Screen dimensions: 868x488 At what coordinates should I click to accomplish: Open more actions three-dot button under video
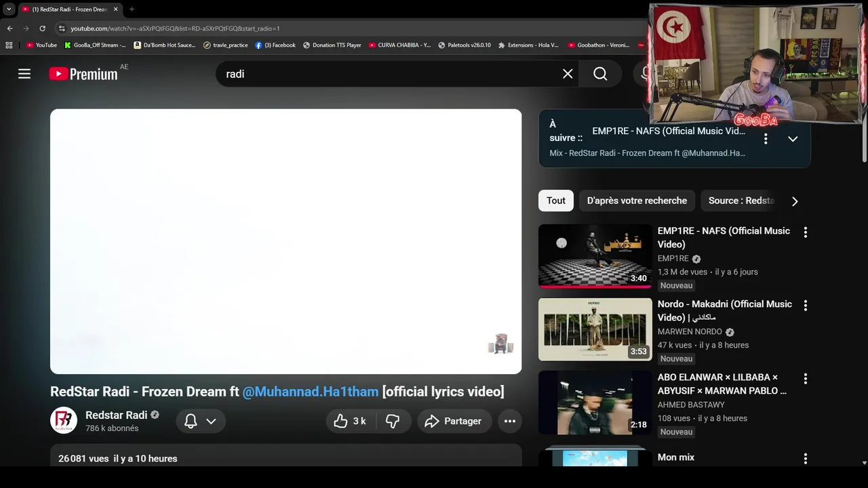[510, 421]
